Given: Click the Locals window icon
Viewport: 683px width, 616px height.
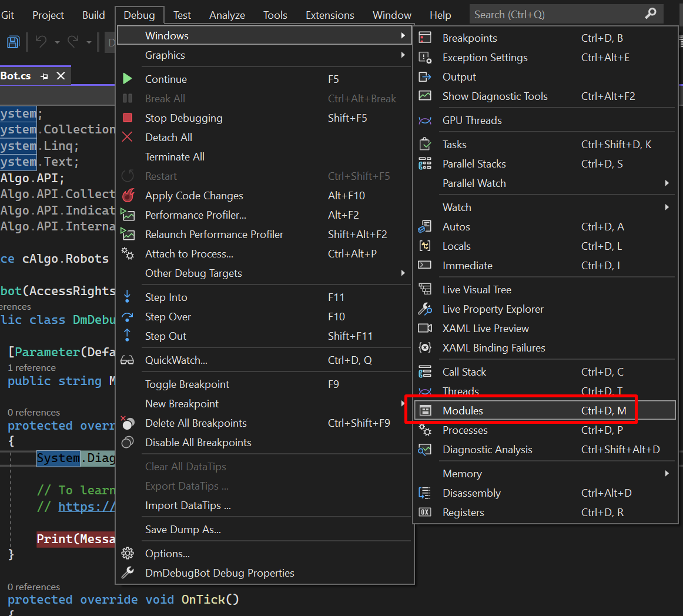Looking at the screenshot, I should point(425,246).
